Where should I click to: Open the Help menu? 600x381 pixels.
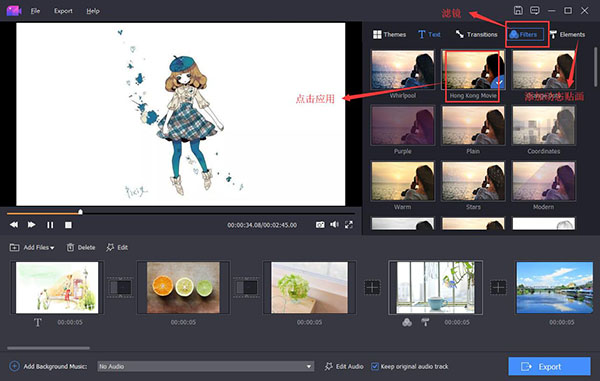click(93, 11)
